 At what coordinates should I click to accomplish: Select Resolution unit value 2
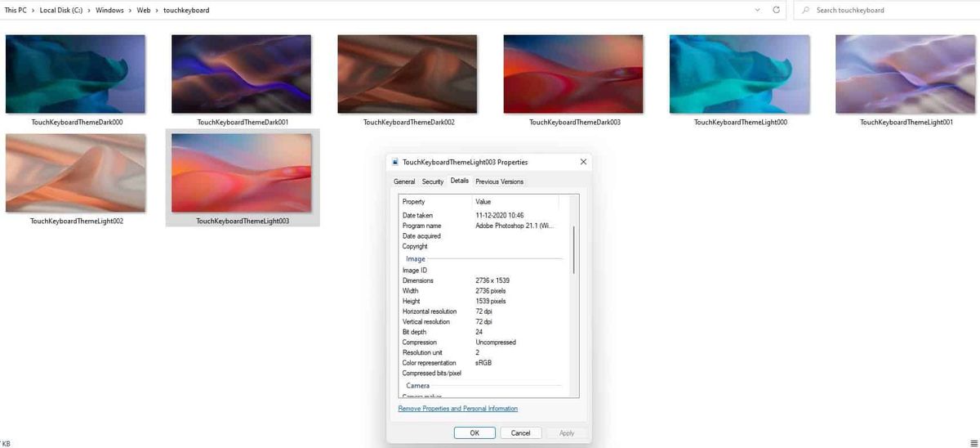478,352
